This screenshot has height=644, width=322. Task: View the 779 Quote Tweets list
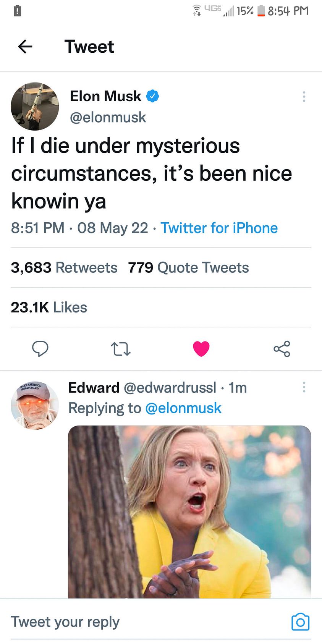(188, 268)
